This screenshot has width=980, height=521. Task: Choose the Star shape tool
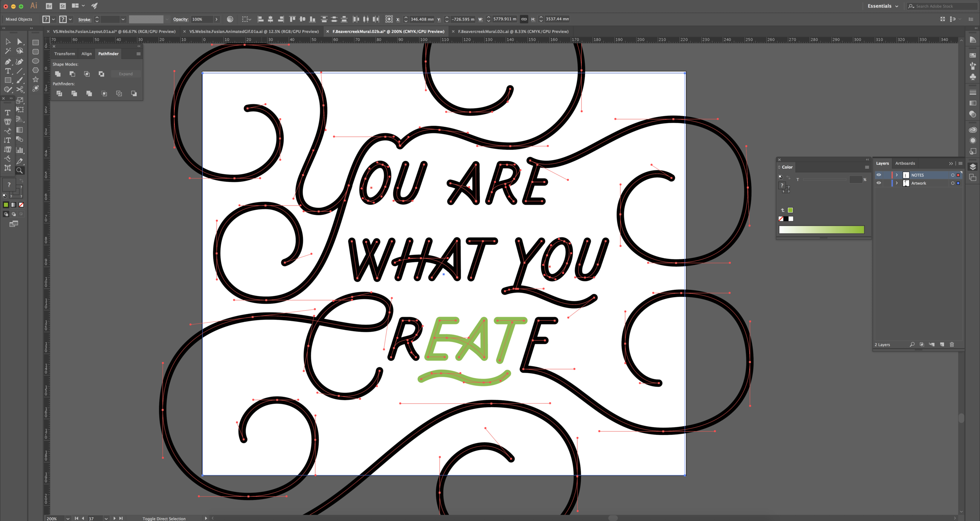point(35,80)
